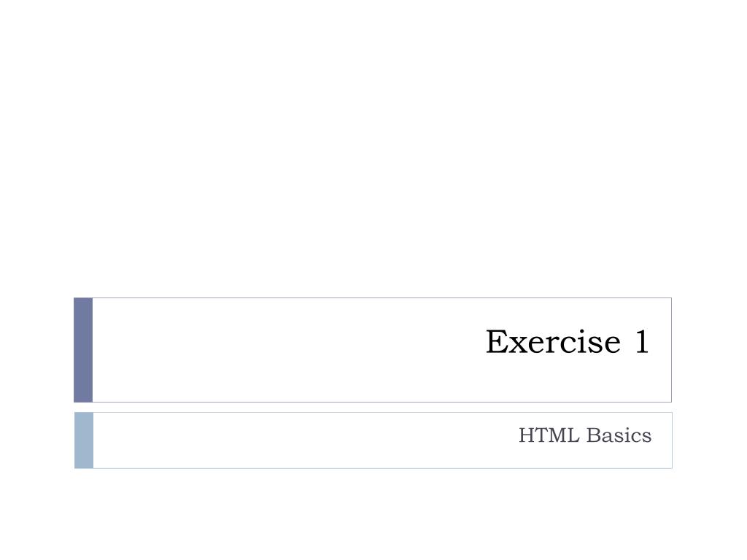Click the dark blue accent bar beside the title
Viewport: 747px width, 560px height.
[83, 350]
